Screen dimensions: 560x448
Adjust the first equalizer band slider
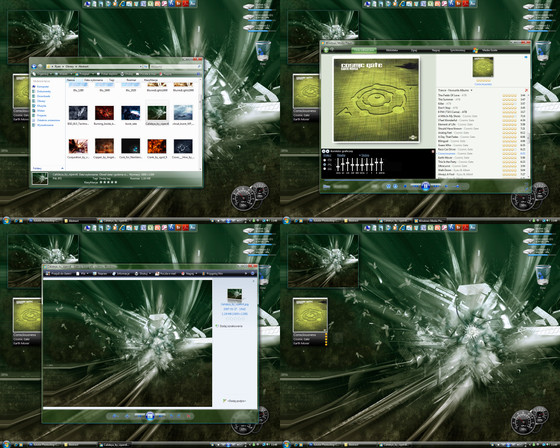(338, 165)
